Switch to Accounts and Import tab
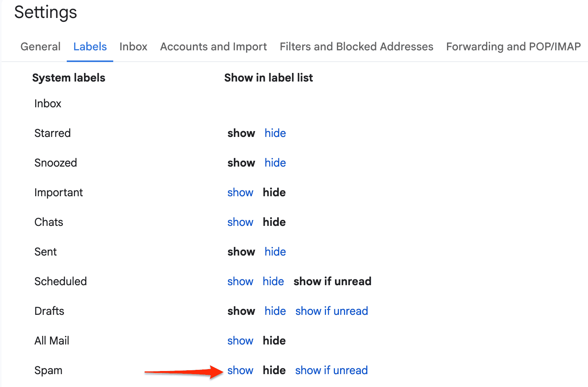The image size is (588, 387). (213, 46)
